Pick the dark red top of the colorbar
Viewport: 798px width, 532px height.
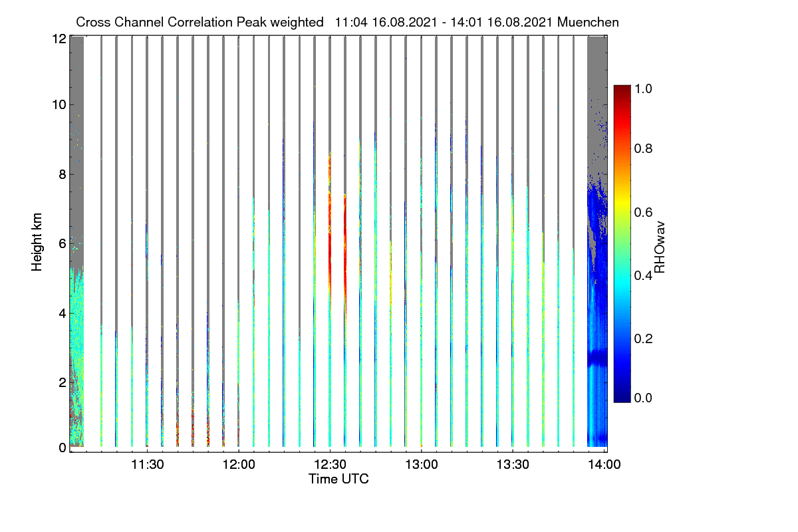point(622,90)
